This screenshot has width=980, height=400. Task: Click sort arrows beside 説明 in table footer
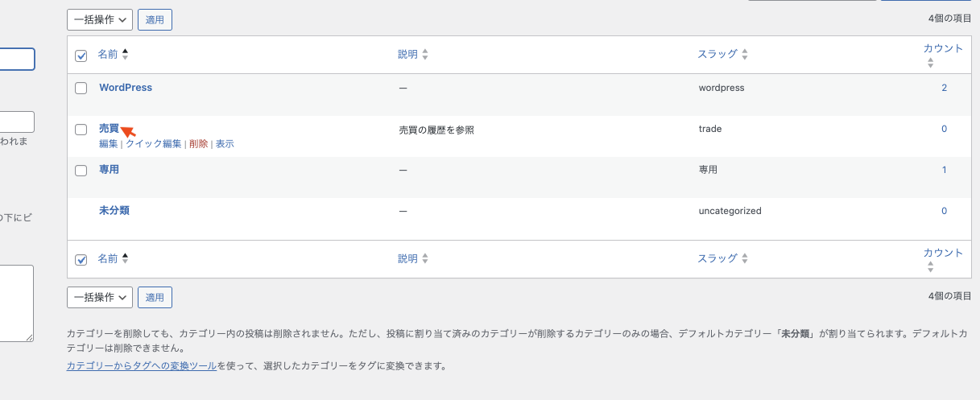425,259
